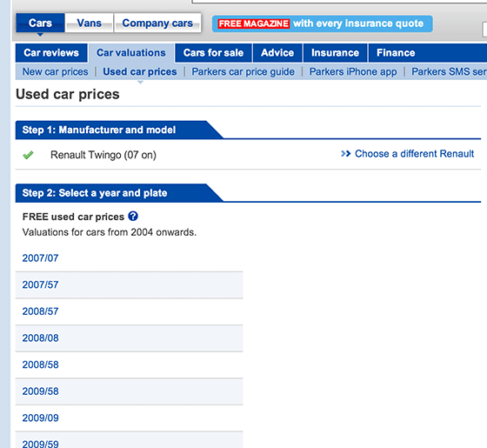Screen dimensions: 487x448
Task: Open Parkers SMS service link
Action: point(449,71)
